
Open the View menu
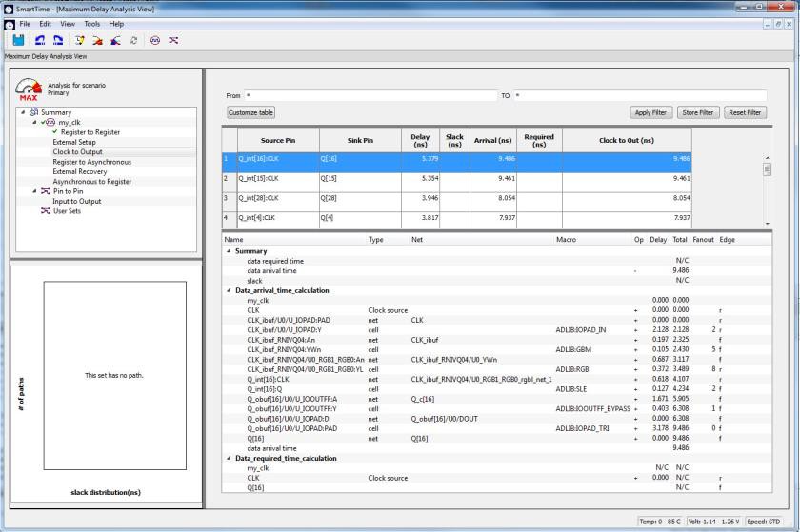[68, 23]
